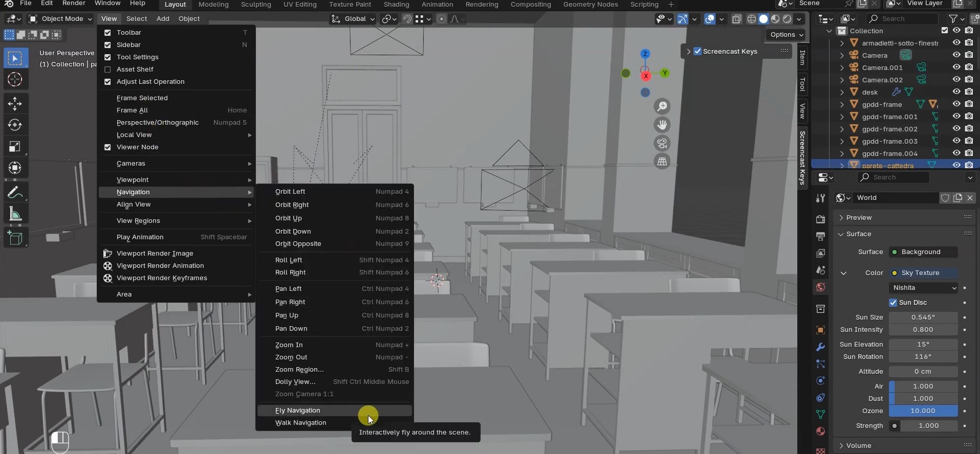Activate the Measure tool
The image size is (980, 454).
[15, 214]
